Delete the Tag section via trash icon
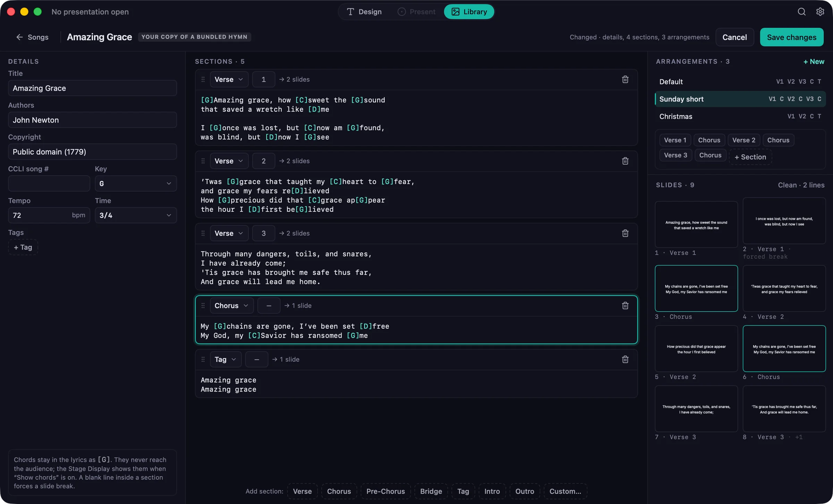 coord(625,359)
